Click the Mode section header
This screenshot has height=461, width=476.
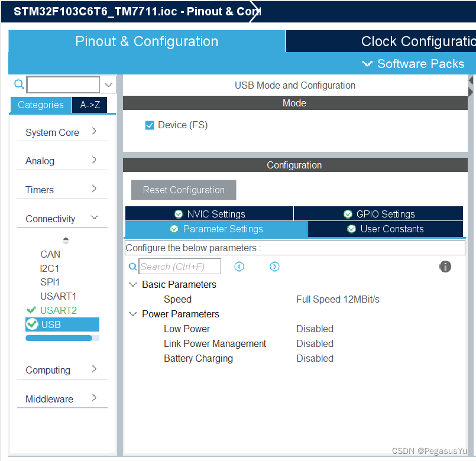[x=295, y=103]
